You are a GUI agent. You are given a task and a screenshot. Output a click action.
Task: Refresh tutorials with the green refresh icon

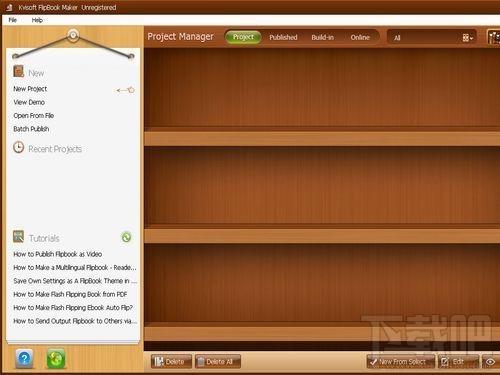[126, 237]
